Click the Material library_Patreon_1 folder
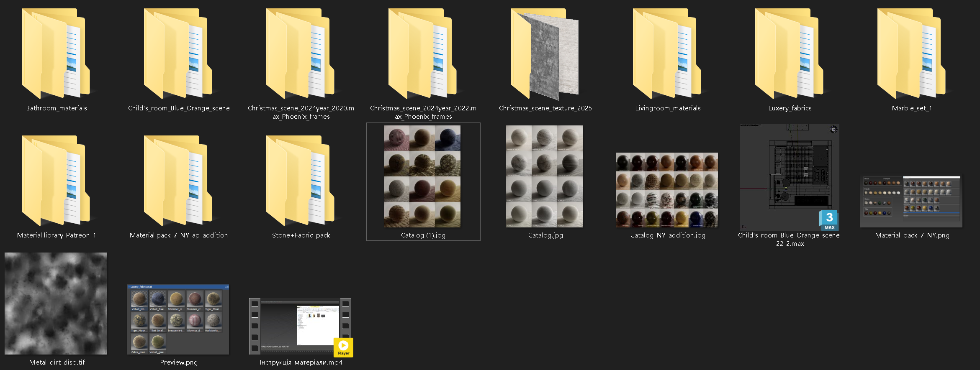Screen dimensions: 980x370 click(x=56, y=181)
